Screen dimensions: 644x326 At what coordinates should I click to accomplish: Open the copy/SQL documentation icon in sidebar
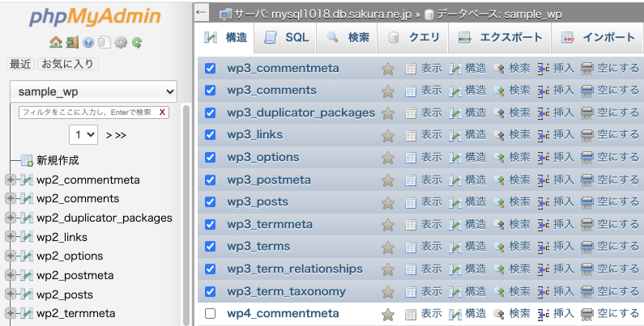click(x=104, y=42)
